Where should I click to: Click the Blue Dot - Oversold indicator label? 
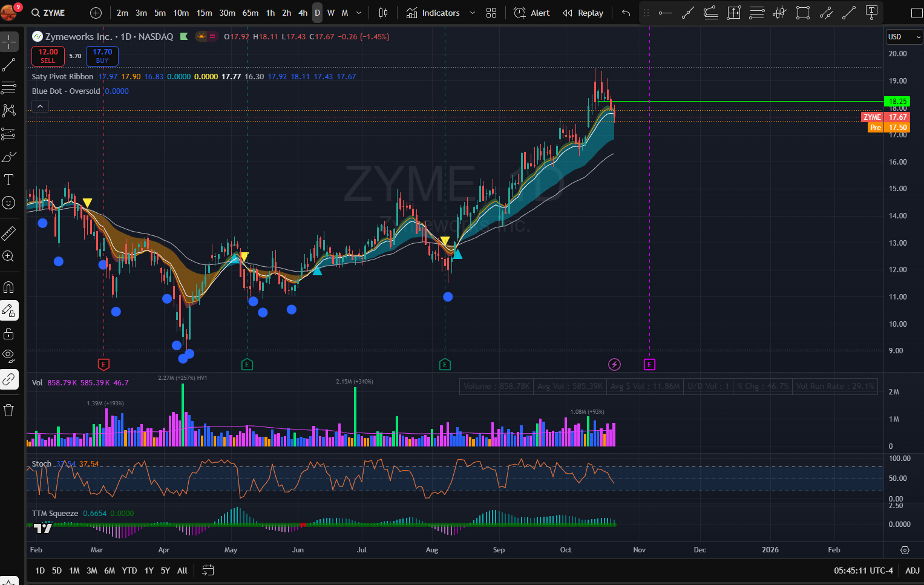[x=66, y=91]
